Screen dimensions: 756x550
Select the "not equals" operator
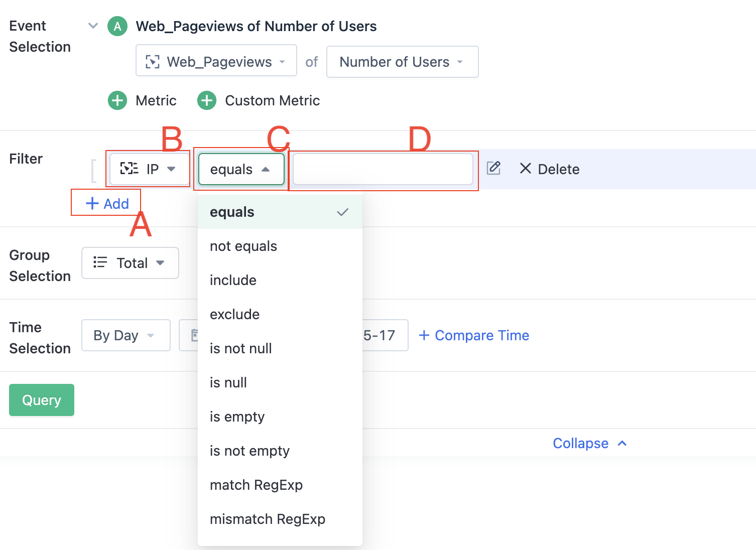click(243, 246)
